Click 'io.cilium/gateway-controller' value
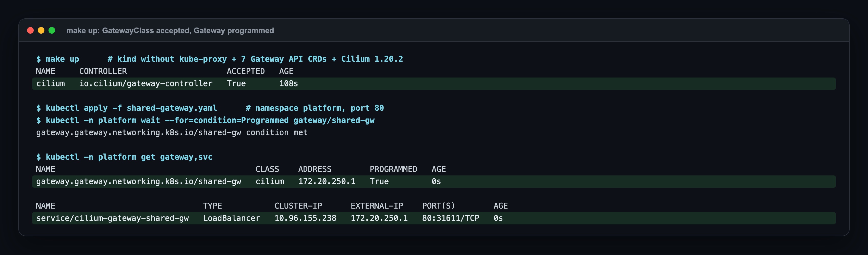The width and height of the screenshot is (868, 255). coord(146,84)
